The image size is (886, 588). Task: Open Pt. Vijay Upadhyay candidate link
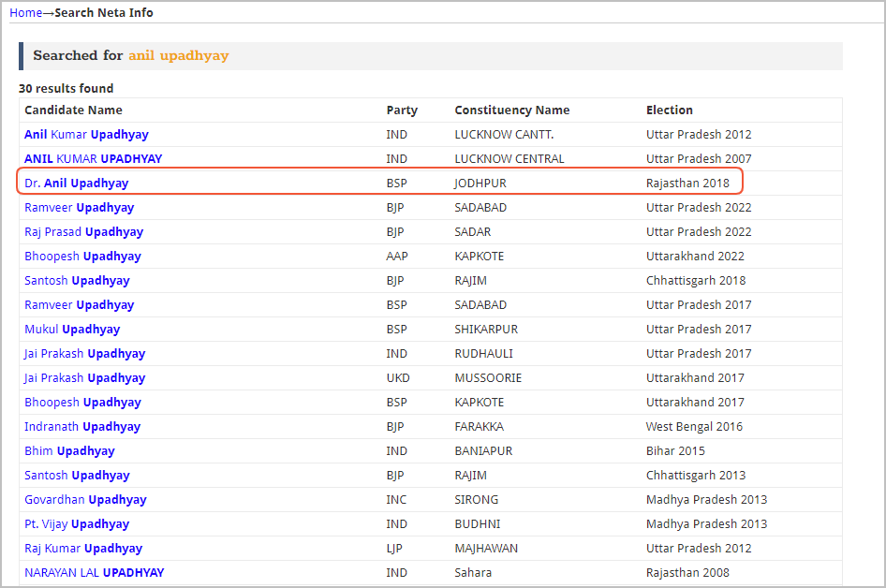77,523
